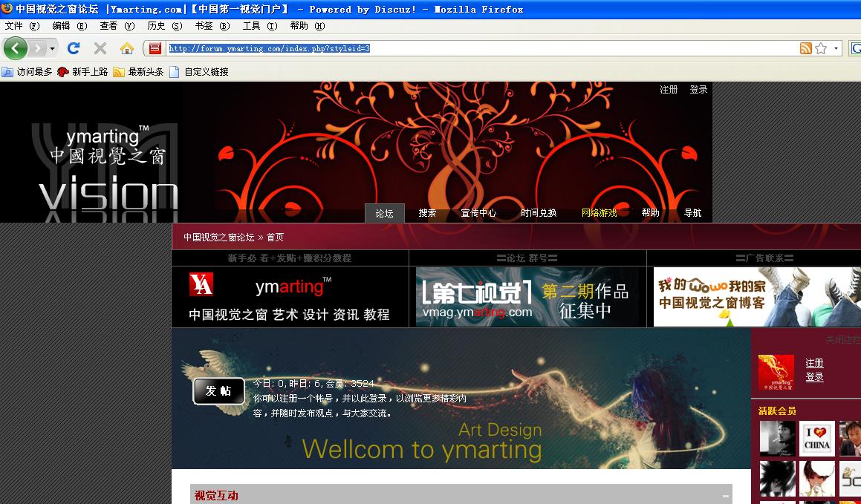Select the 网络游戏 navigation tab
The height and width of the screenshot is (504, 861).
[599, 213]
